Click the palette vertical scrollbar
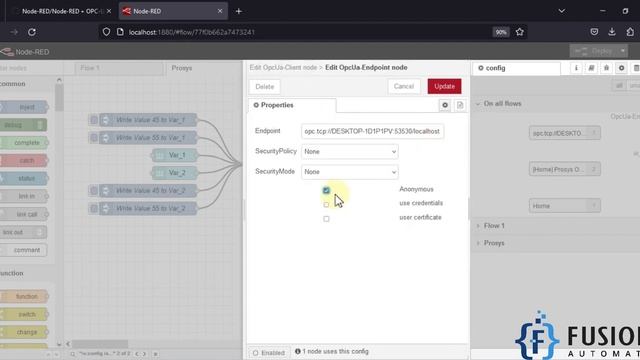This screenshot has width=640, height=360. click(x=60, y=98)
